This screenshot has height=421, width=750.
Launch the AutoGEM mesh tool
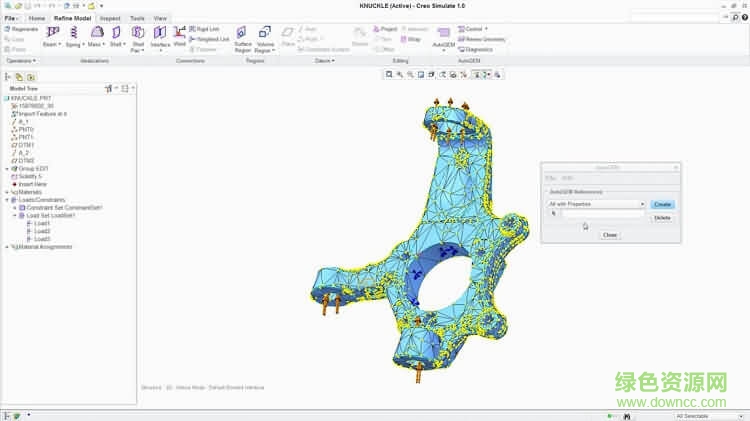point(443,35)
